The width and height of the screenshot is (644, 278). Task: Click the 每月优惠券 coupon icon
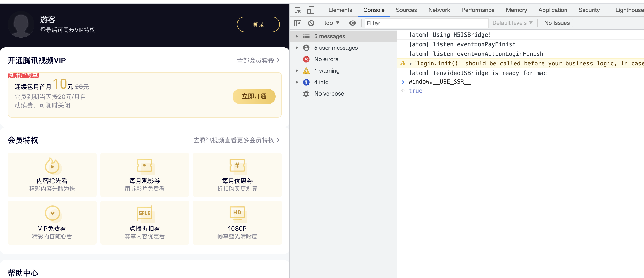click(237, 166)
